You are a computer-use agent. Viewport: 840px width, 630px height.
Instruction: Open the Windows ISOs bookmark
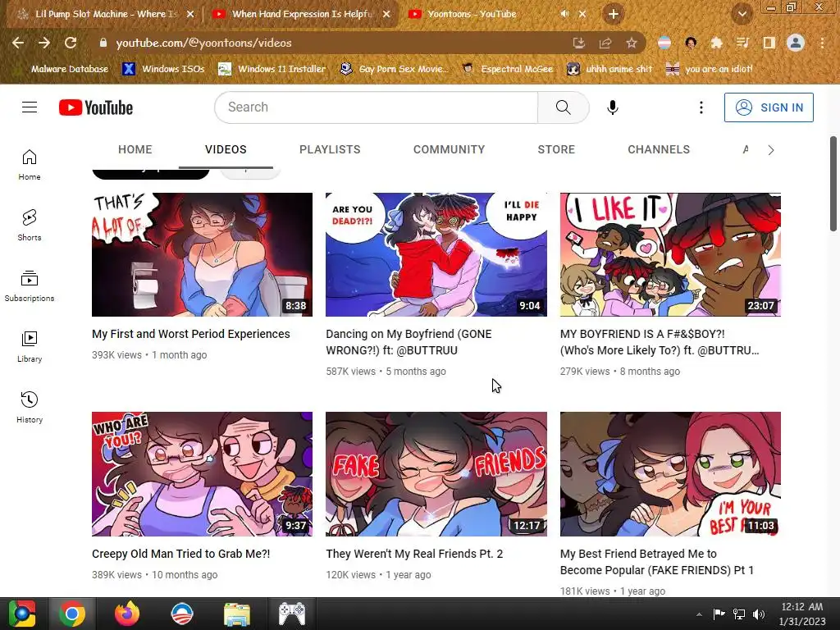[164, 69]
